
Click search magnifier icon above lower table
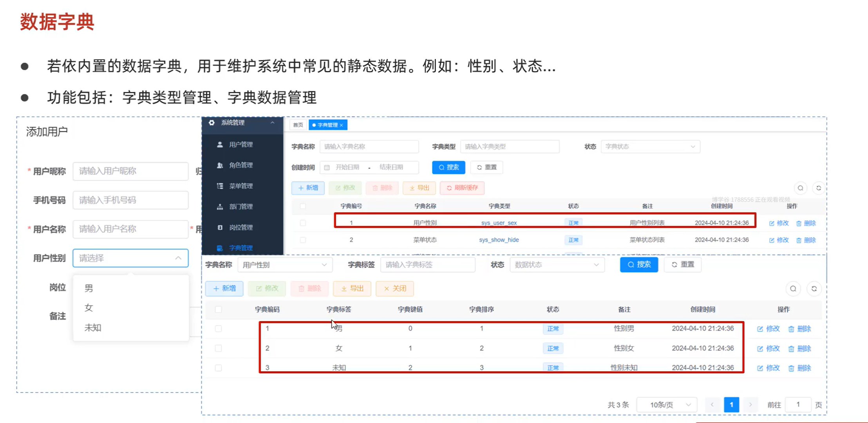pos(793,289)
